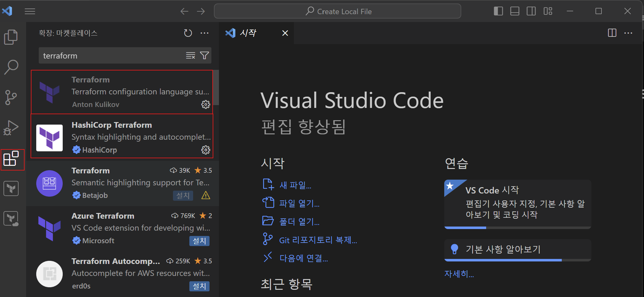Customize the editor layout
This screenshot has height=297, width=644.
[548, 11]
